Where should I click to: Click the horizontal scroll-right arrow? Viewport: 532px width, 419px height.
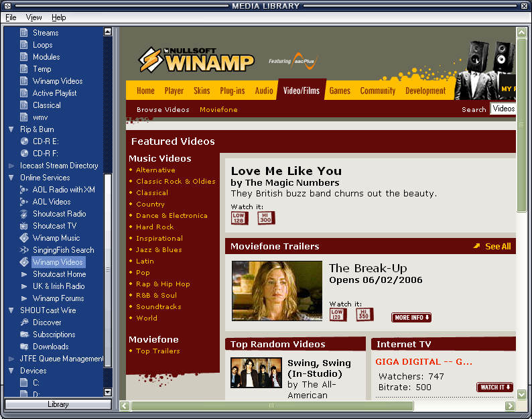point(510,406)
